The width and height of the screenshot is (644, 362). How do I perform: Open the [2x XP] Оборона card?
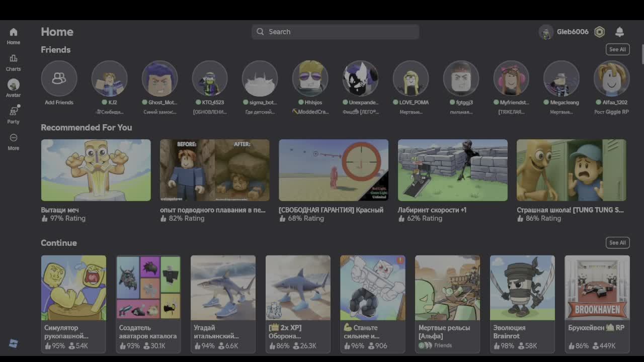point(298,304)
